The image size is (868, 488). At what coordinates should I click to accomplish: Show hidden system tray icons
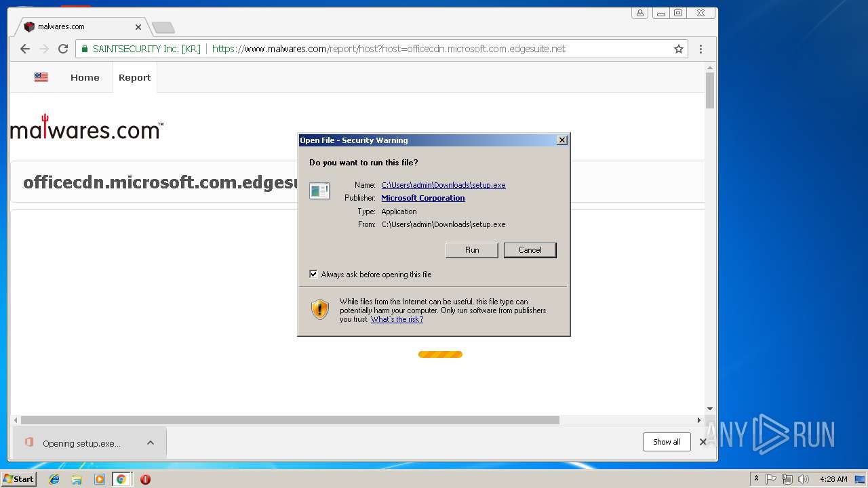[756, 479]
